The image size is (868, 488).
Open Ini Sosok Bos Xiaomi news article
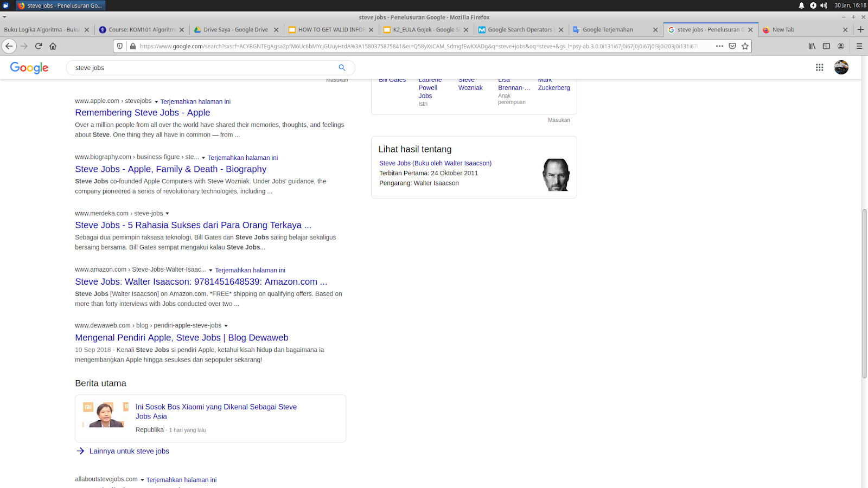[216, 412]
